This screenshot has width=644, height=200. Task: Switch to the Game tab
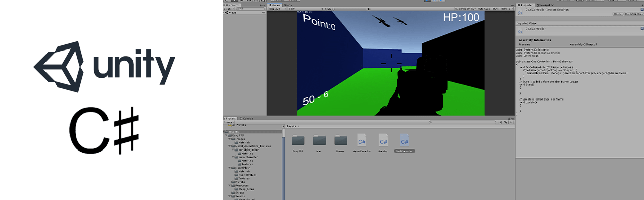click(x=274, y=5)
